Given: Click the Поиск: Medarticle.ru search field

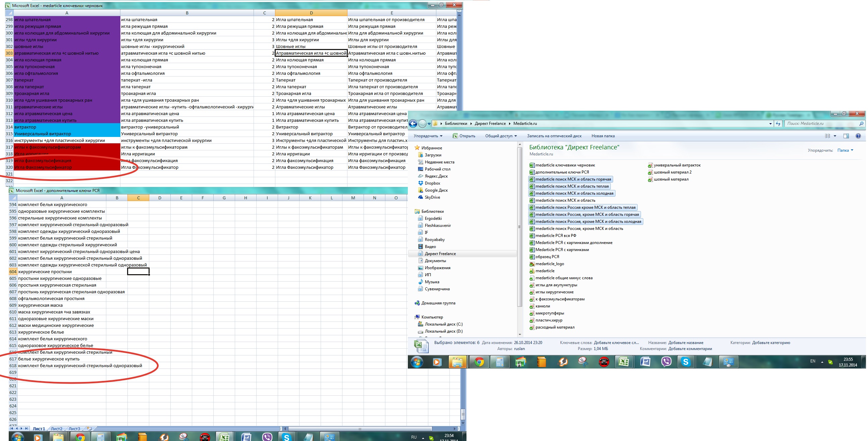Looking at the screenshot, I should [821, 124].
